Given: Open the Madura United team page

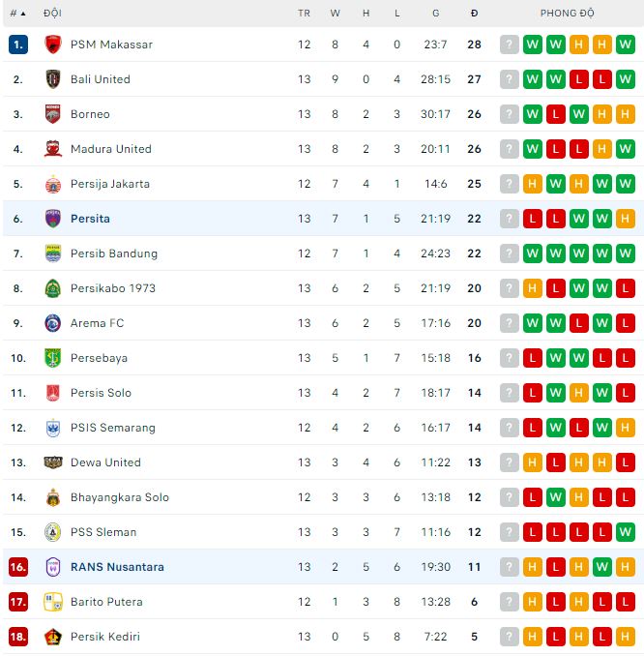Looking at the screenshot, I should 111,149.
